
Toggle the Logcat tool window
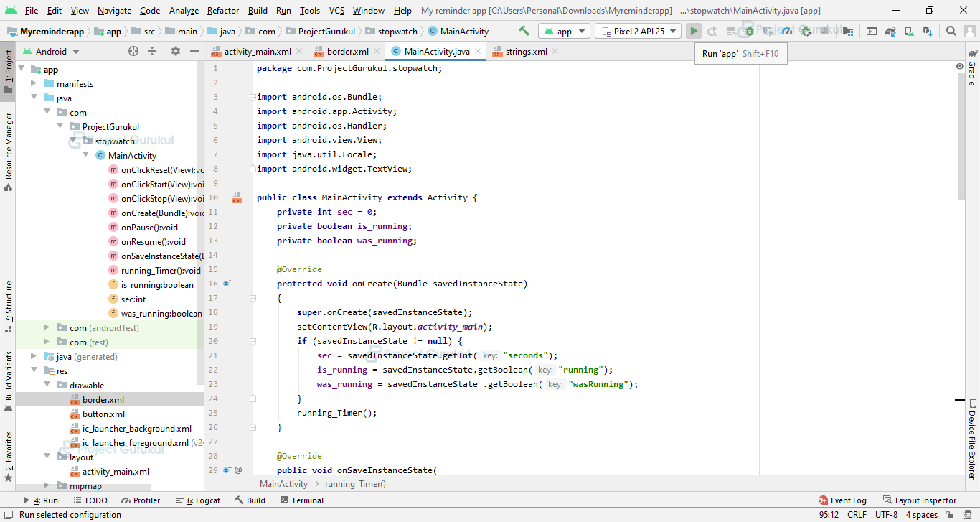coord(200,500)
